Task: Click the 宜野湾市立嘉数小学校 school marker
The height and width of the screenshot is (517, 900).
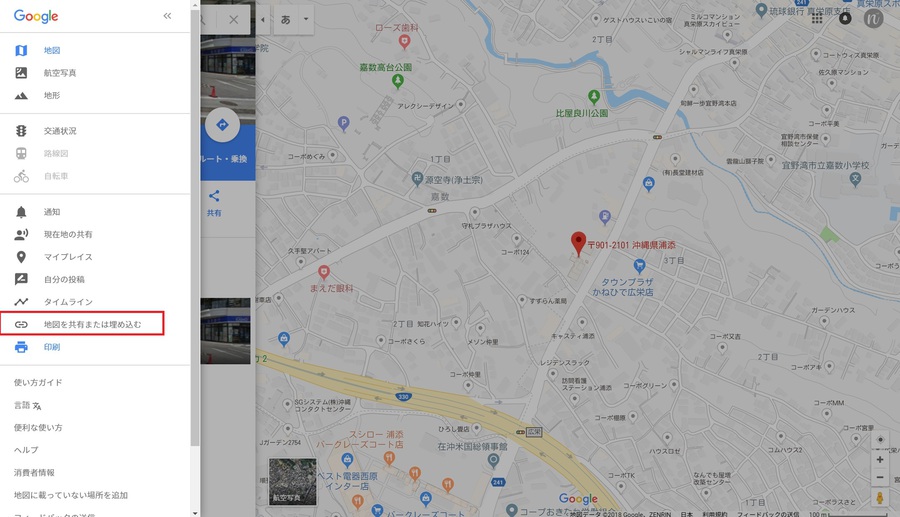Action: pos(855,179)
